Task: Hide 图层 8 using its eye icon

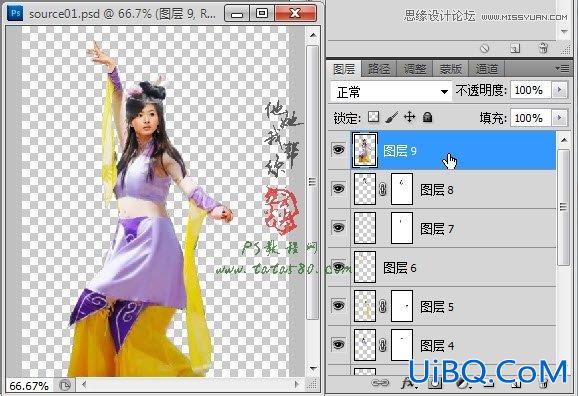Action: click(338, 188)
